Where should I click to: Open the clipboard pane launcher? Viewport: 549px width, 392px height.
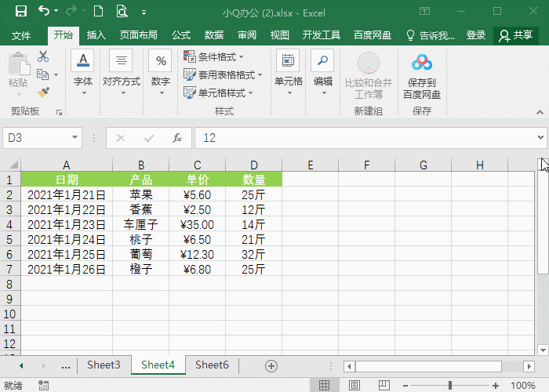(59, 113)
